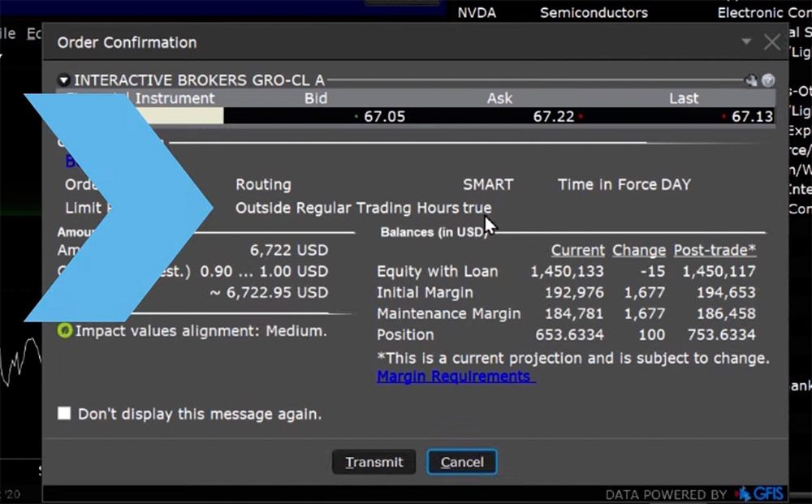Click the wrench configure icon
Image resolution: width=812 pixels, height=504 pixels.
pos(752,80)
